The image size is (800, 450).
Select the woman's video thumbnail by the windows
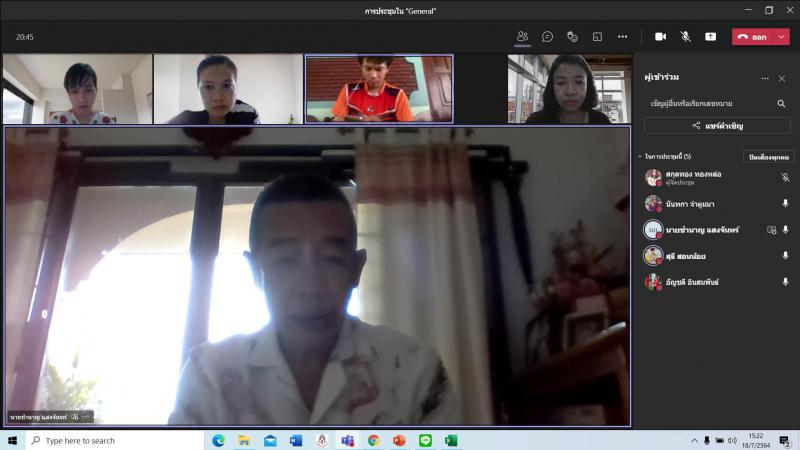[569, 89]
